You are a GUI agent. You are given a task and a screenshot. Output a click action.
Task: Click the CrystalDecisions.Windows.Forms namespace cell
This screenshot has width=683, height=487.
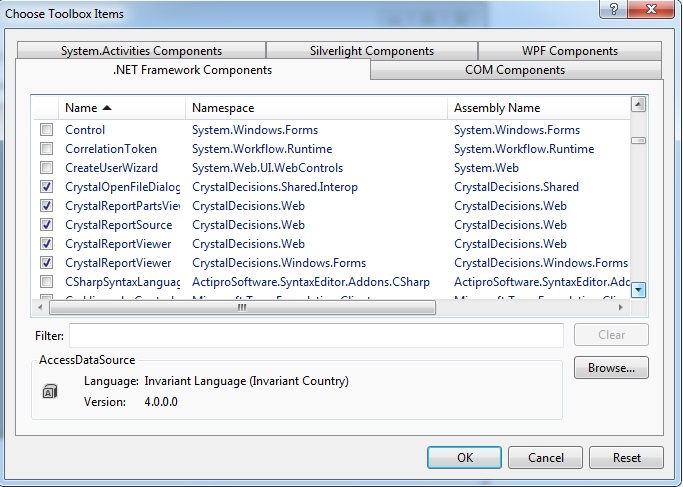pyautogui.click(x=279, y=263)
